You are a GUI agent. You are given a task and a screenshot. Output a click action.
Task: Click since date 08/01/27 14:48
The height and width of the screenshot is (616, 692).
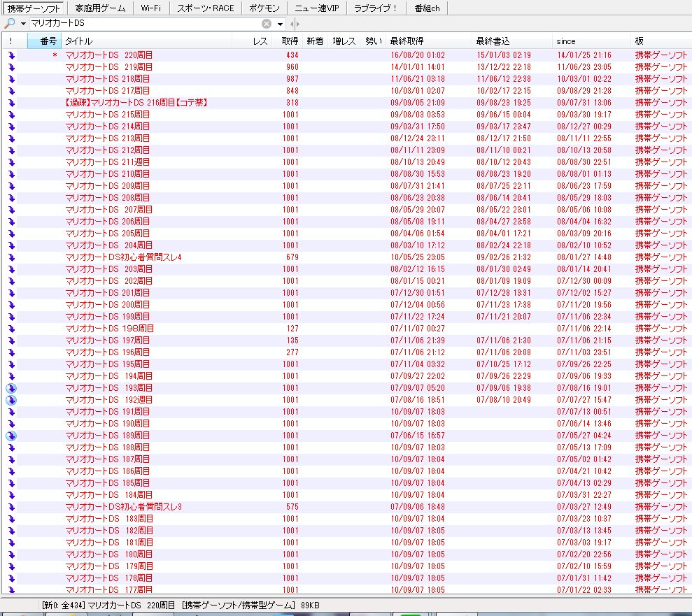point(584,257)
